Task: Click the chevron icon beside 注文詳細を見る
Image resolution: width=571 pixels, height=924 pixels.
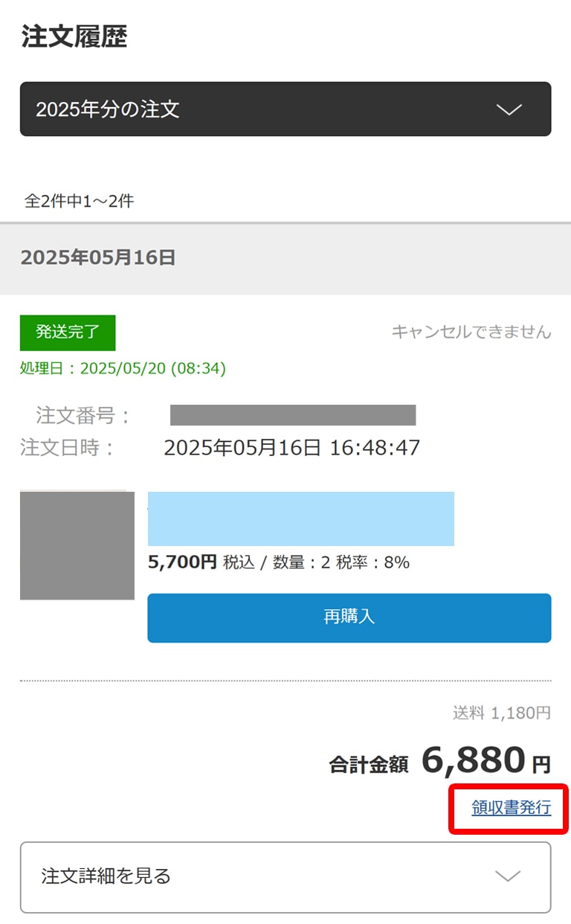Action: click(x=508, y=876)
